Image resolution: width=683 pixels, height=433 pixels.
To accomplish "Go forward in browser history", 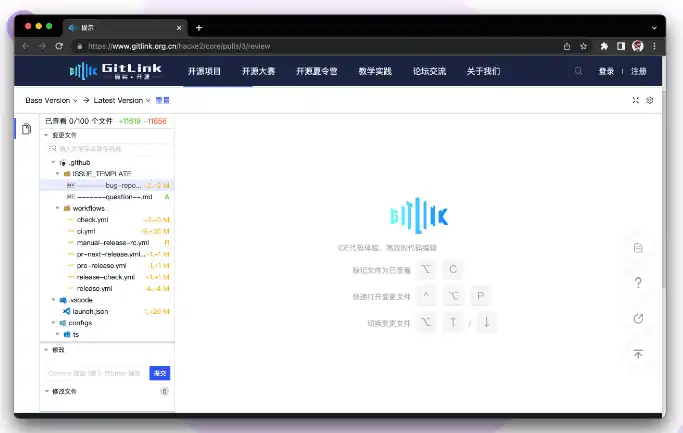I will pyautogui.click(x=42, y=46).
